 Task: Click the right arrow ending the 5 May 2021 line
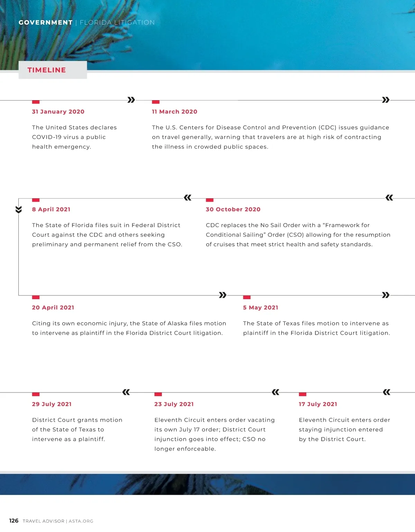386,295
